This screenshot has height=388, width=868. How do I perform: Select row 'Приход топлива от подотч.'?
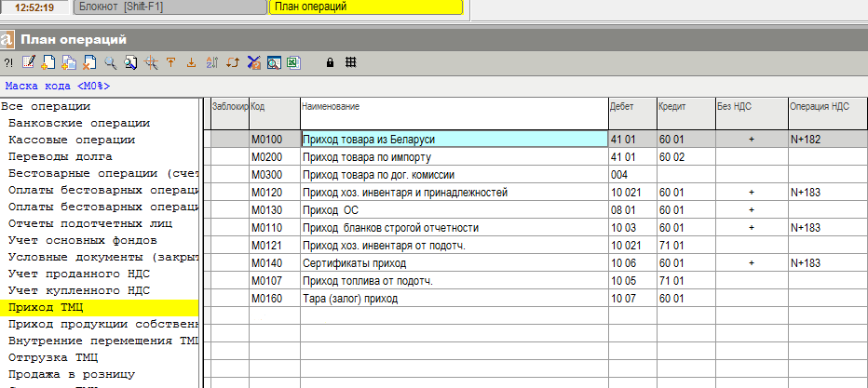[x=536, y=281]
